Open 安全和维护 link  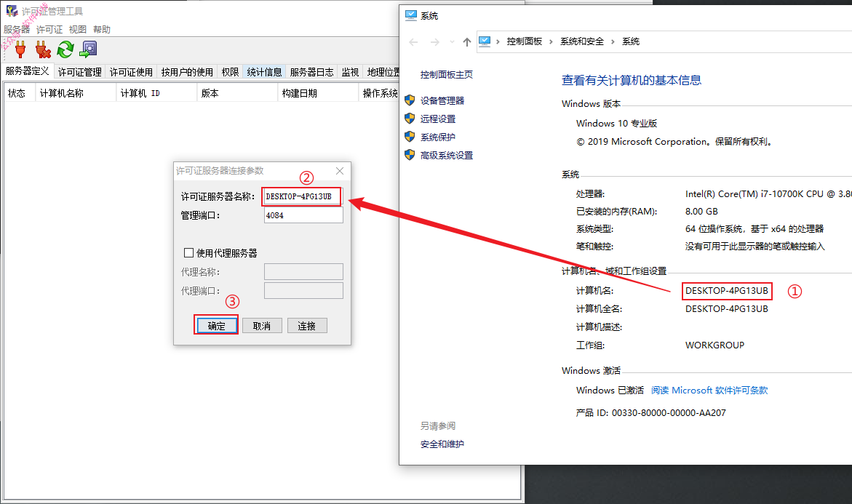click(442, 444)
